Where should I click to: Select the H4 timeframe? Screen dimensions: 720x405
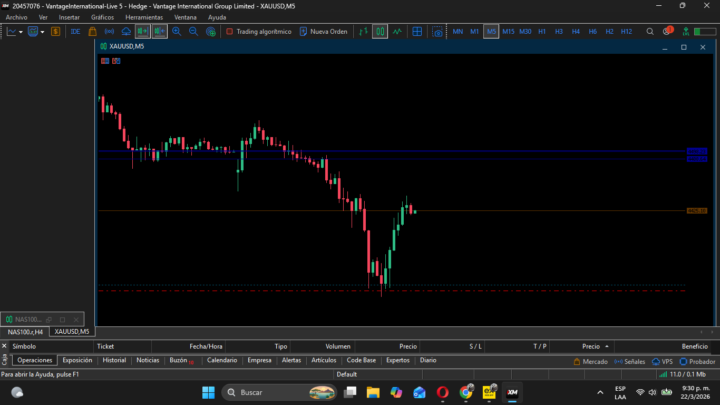pos(575,32)
